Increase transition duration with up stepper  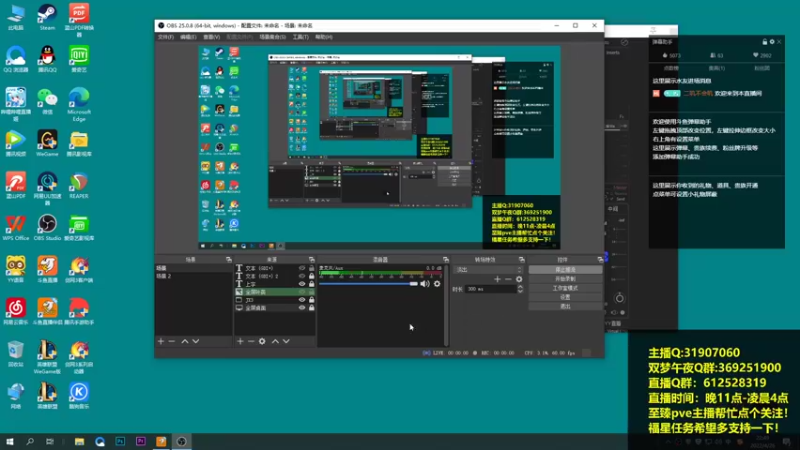(x=520, y=287)
